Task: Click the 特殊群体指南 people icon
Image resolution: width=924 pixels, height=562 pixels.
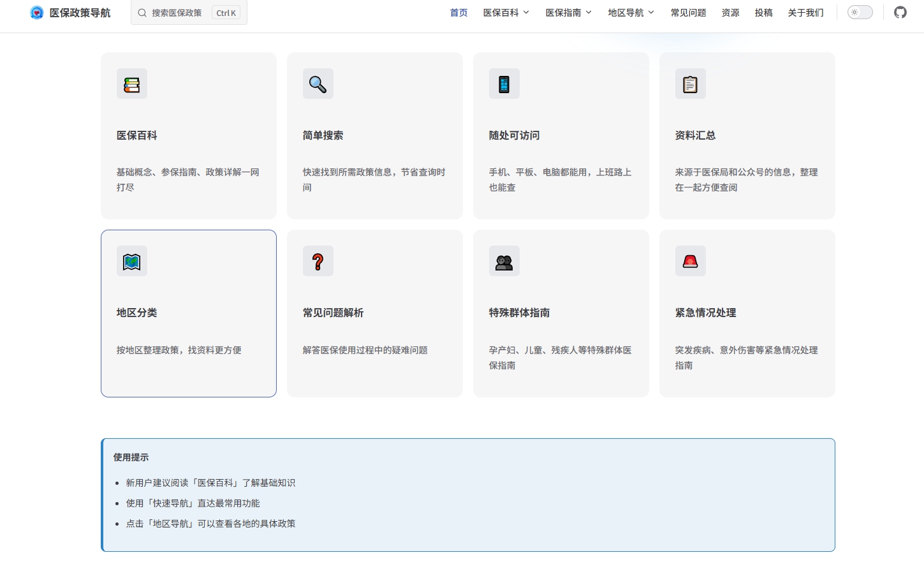Action: [x=504, y=261]
